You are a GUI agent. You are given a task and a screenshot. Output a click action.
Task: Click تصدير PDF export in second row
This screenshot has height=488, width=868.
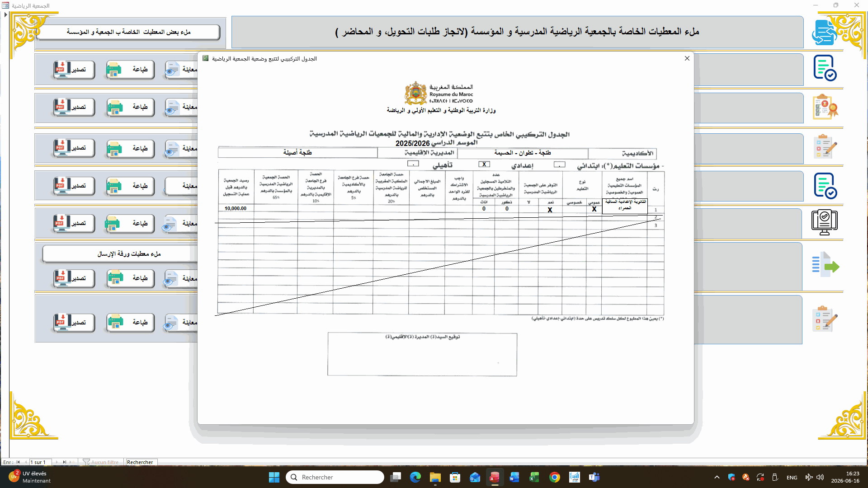(74, 107)
